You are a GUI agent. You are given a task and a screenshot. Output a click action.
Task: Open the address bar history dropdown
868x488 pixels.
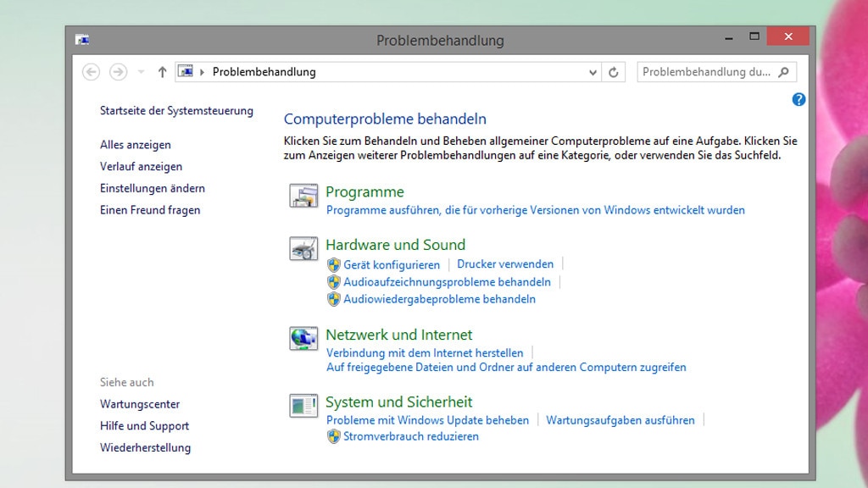593,72
